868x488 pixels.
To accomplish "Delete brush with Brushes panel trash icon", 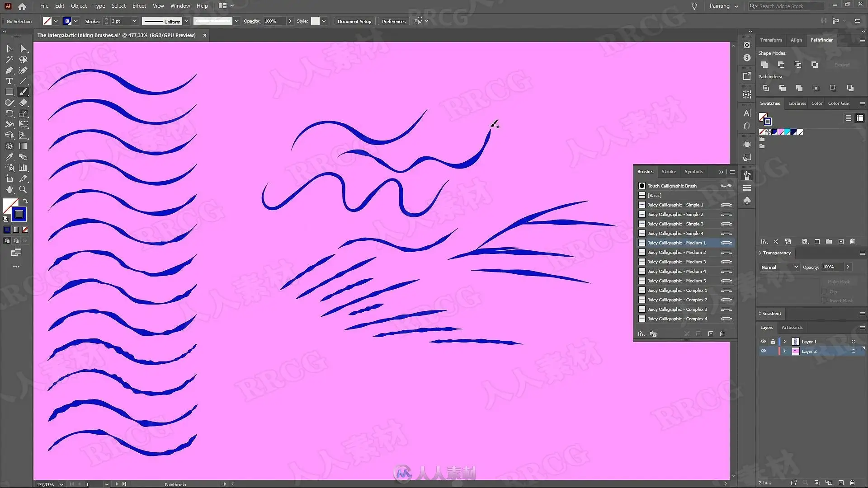I will point(722,334).
